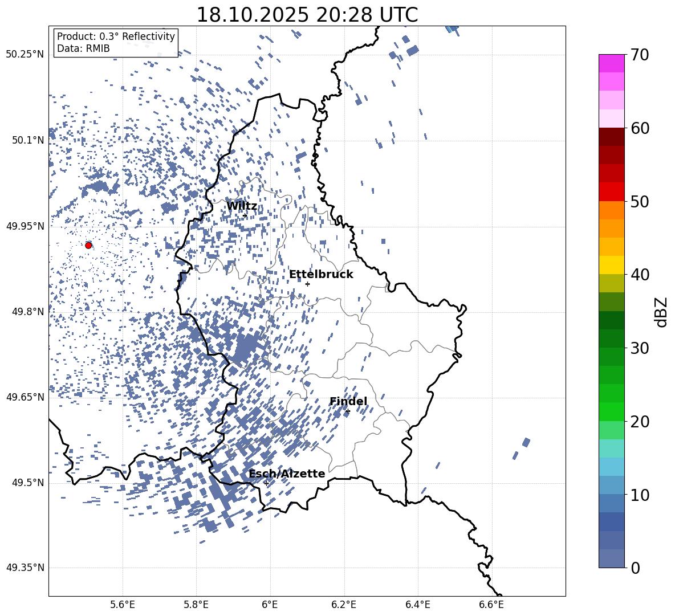Click the Ettelbruck cross marker

coord(307,284)
